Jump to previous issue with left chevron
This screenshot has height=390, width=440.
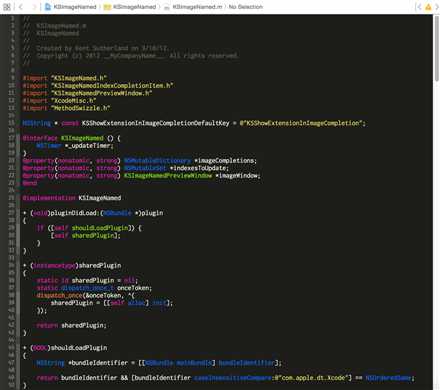pos(419,7)
